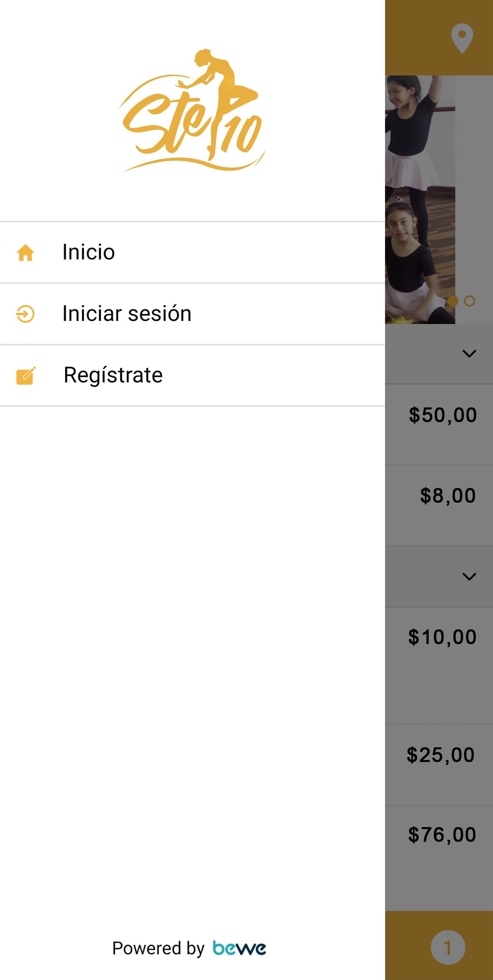Tap the pencil edit icon for Regístrate

coord(26,376)
